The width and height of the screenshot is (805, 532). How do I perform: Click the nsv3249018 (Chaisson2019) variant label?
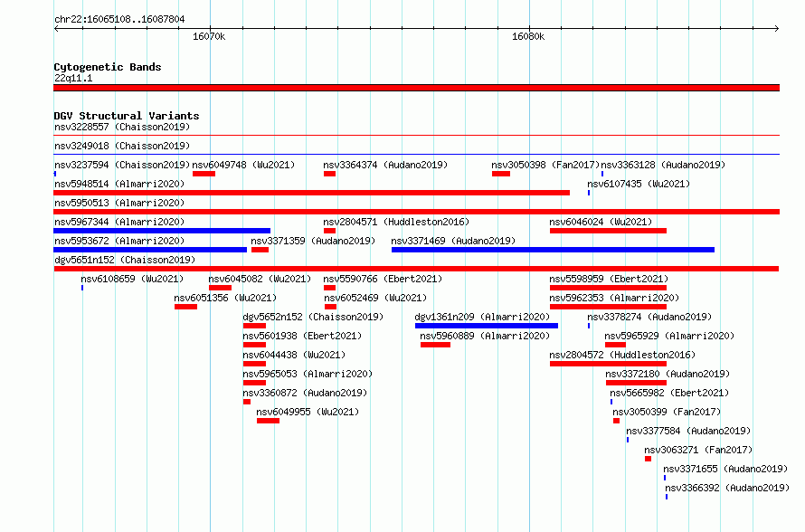click(x=122, y=146)
